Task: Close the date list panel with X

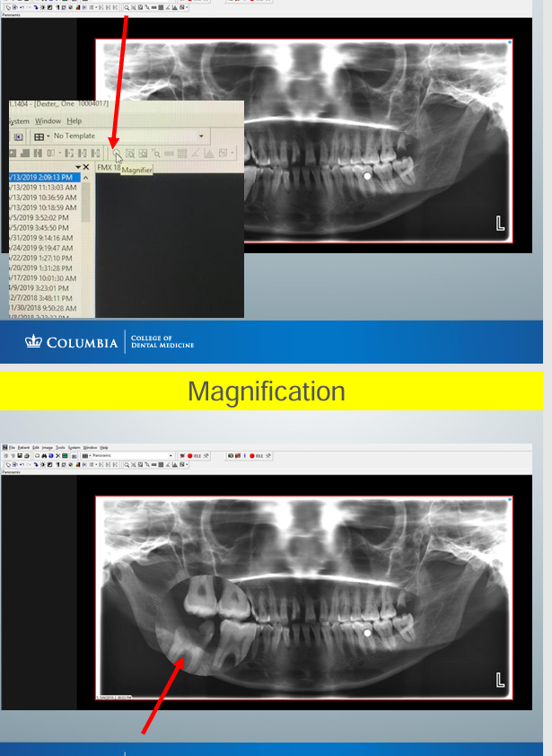Action: 86,167
